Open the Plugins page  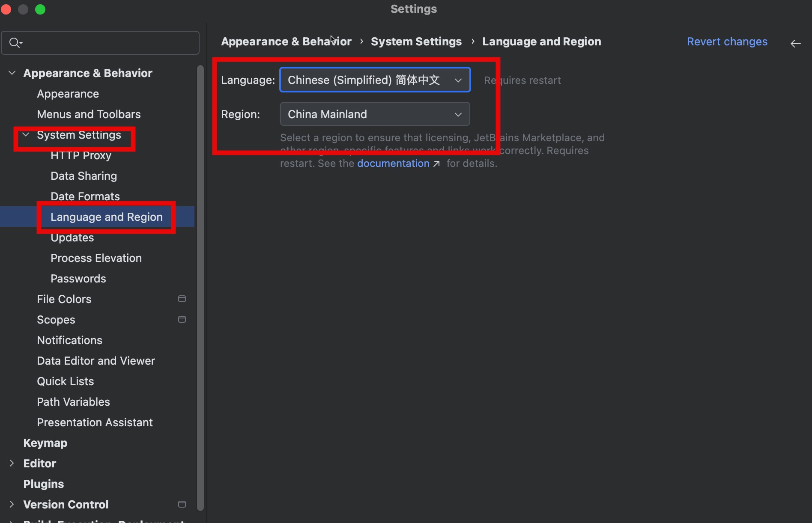[44, 484]
